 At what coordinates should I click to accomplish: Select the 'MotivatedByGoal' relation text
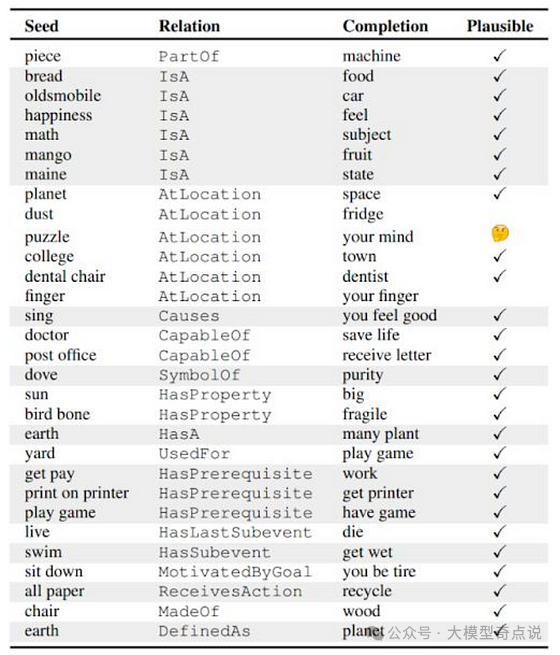point(235,572)
